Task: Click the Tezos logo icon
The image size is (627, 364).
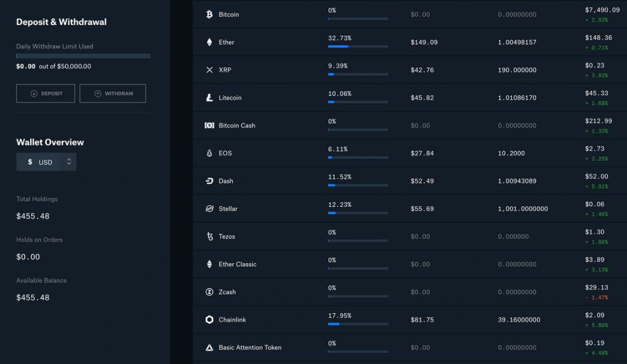Action: click(x=209, y=237)
